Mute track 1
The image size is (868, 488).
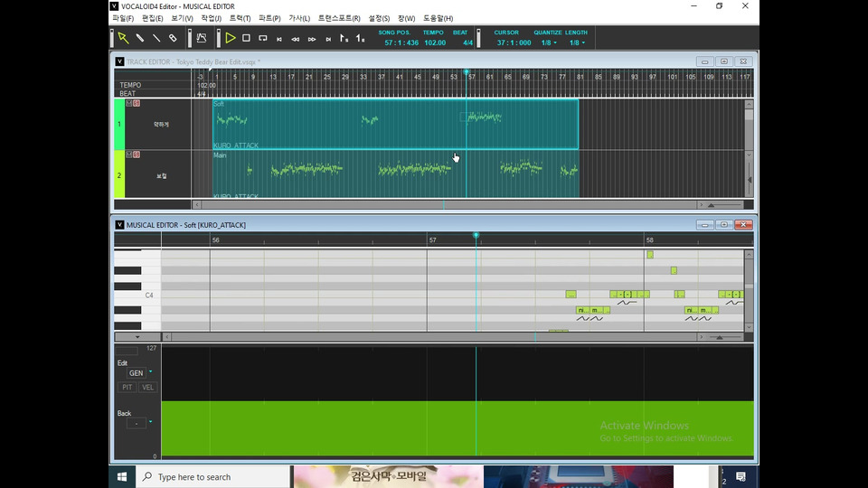(x=129, y=103)
